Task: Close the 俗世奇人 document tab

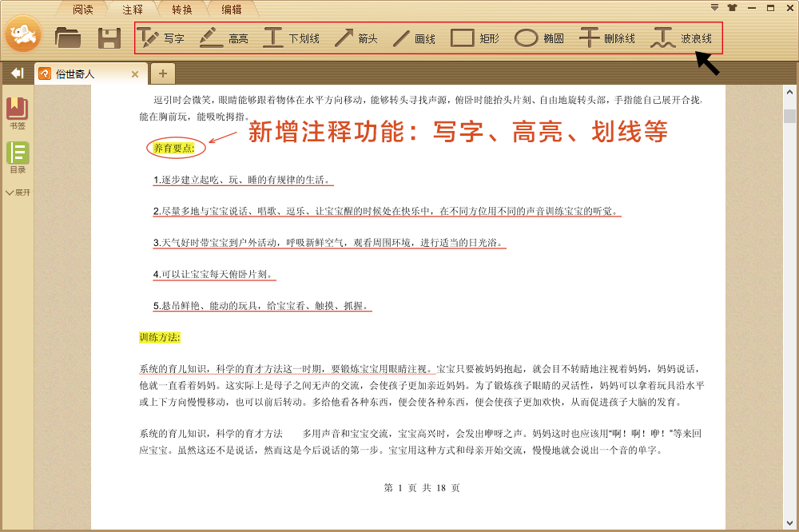Action: click(135, 74)
